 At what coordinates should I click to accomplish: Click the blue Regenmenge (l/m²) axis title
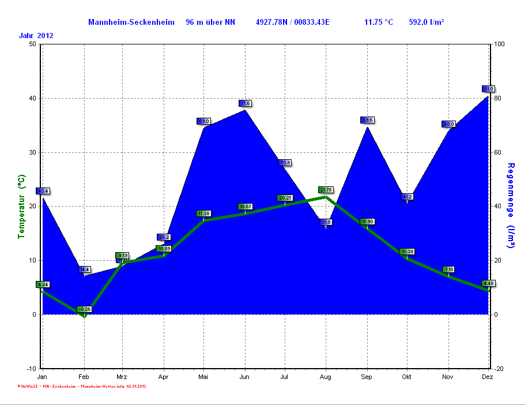coord(510,205)
